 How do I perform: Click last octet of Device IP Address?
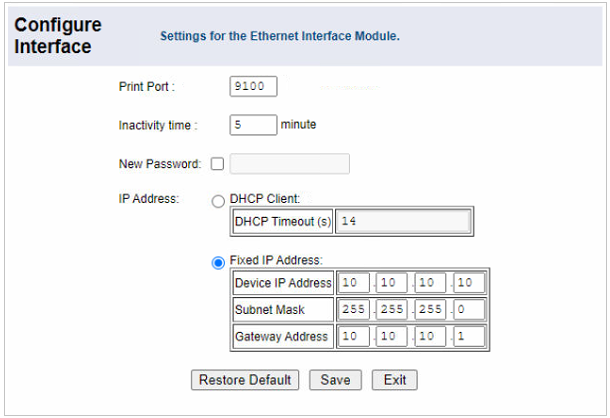[469, 284]
